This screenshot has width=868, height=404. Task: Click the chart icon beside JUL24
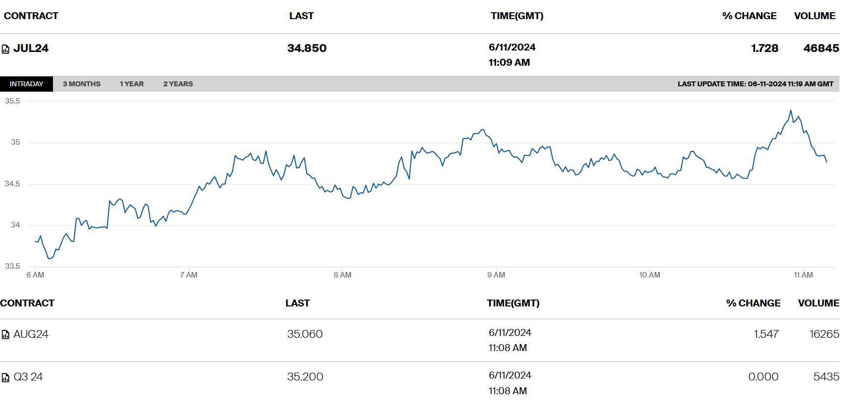[5, 49]
